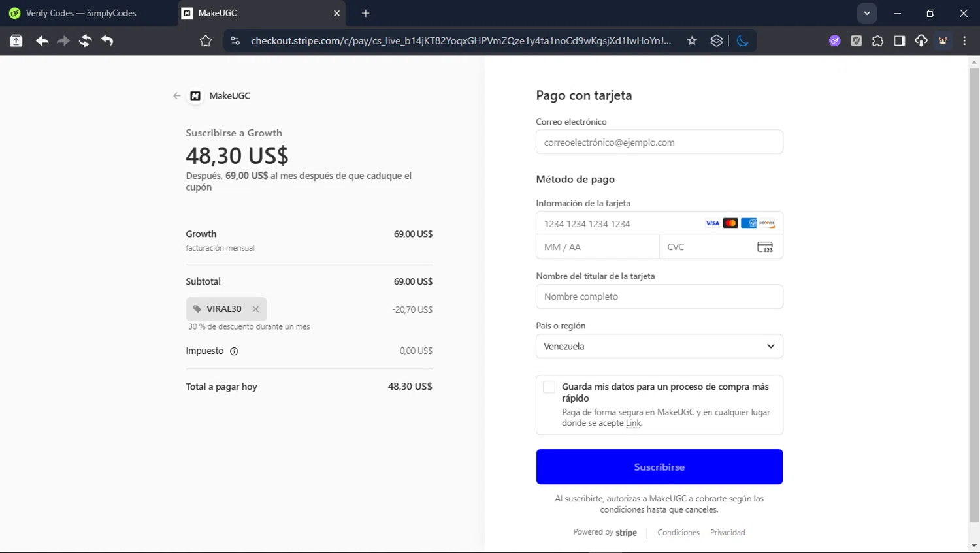Click the 'Suscribirse a Growth' heading

[x=234, y=133]
